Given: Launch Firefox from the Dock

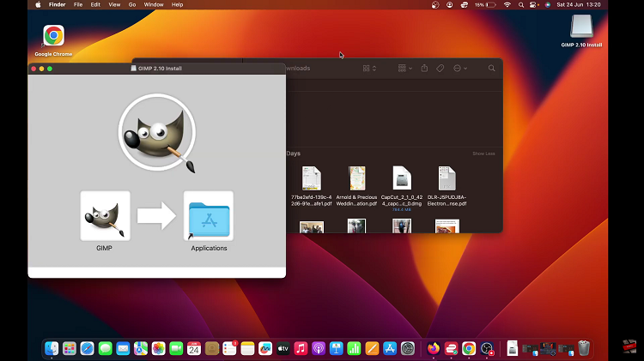Looking at the screenshot, I should 433,349.
